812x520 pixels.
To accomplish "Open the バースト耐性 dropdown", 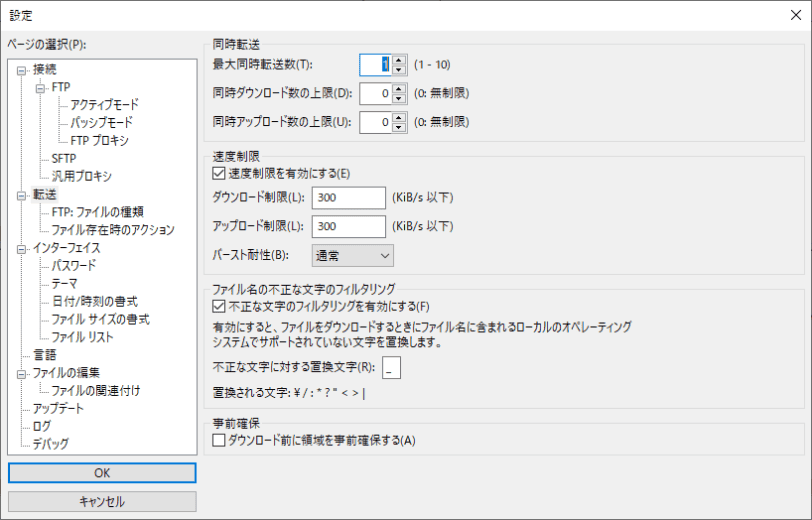I will coord(353,256).
